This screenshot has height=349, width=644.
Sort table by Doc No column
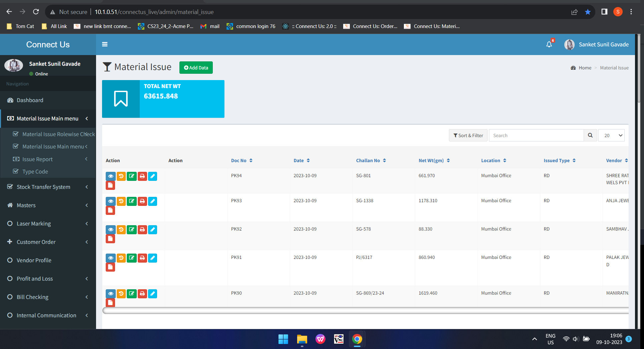(x=242, y=160)
